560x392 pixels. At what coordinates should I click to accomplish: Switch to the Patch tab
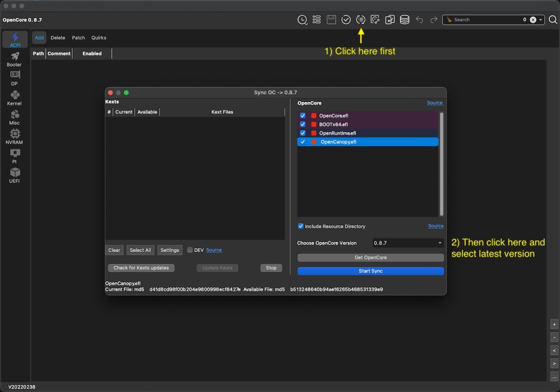[78, 38]
